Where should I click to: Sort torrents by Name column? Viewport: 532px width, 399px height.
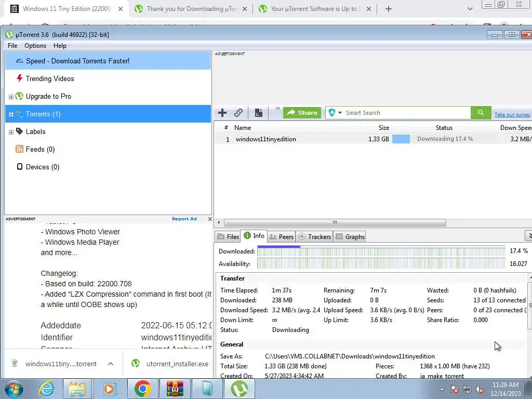(296, 128)
